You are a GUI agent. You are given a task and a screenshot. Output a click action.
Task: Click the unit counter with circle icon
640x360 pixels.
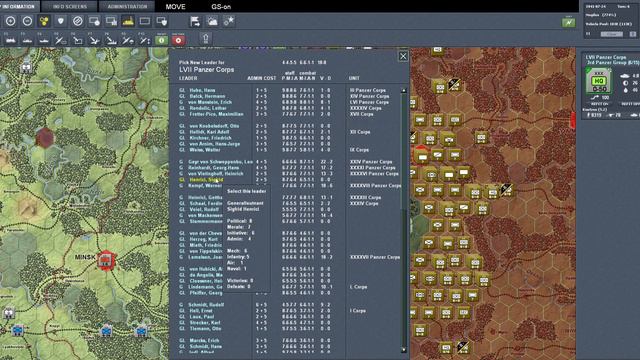click(94, 21)
